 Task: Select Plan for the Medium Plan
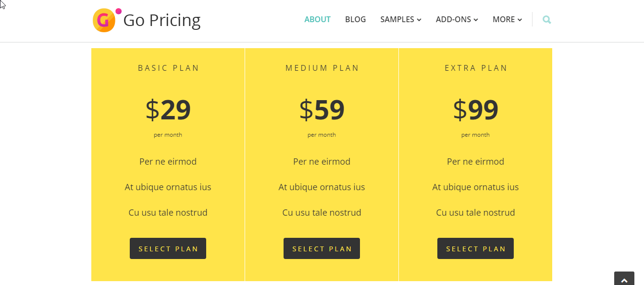pos(322,248)
